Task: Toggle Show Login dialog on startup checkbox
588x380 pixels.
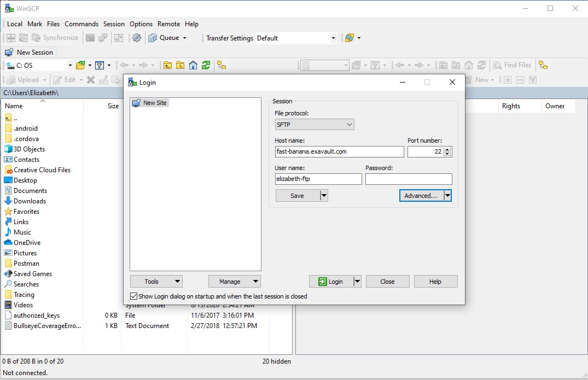Action: 133,296
